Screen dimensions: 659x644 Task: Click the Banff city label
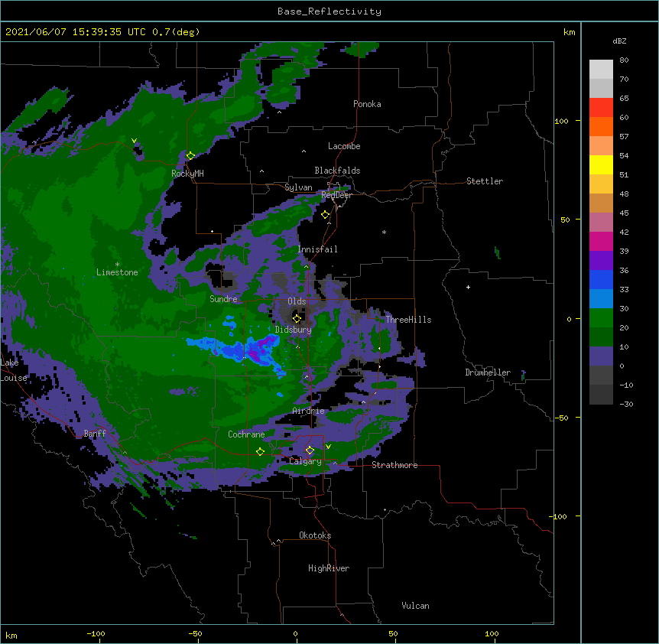click(95, 434)
